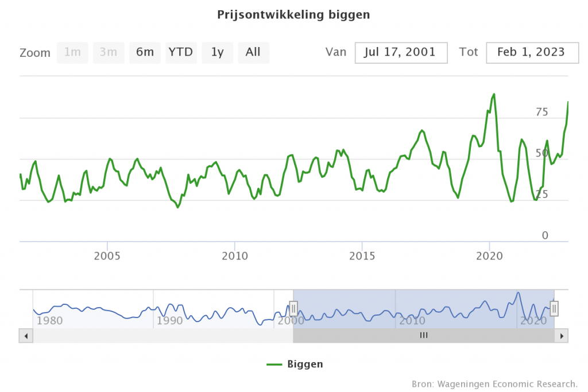
Task: Click the green line symbol in legend
Action: [x=275, y=364]
